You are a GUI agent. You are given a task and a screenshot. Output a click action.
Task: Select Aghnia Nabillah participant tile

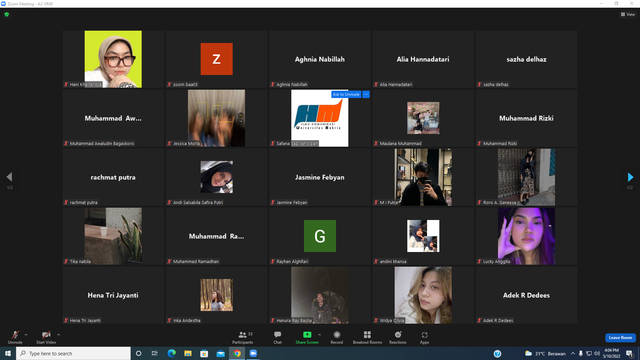click(x=320, y=59)
